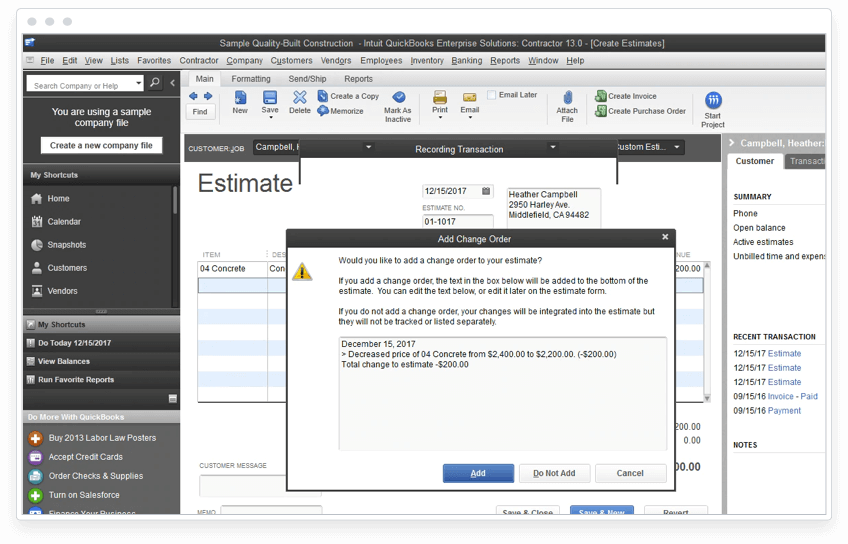Open Invoice - Paid recent transaction link
The height and width of the screenshot is (544, 848).
[x=792, y=396]
